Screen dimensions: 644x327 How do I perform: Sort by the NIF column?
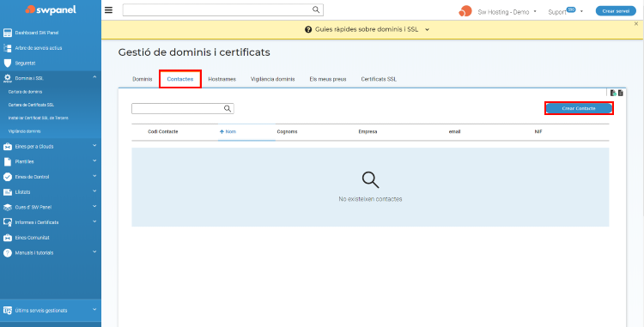click(x=538, y=131)
